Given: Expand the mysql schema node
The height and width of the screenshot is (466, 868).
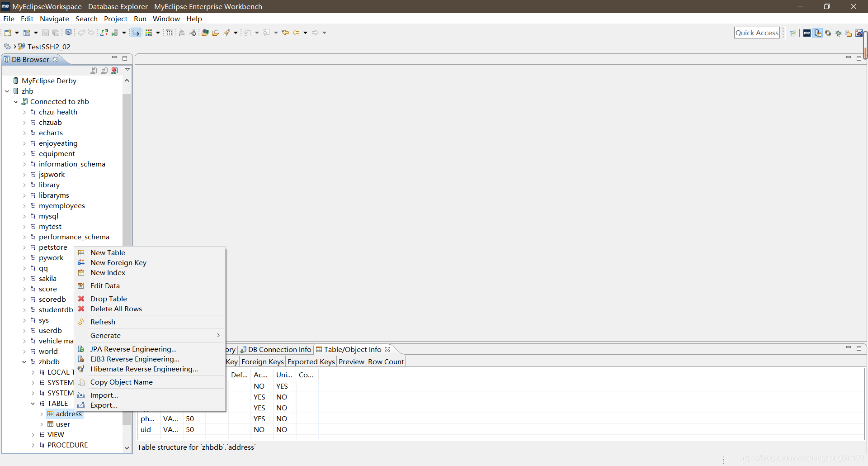Looking at the screenshot, I should tap(24, 216).
